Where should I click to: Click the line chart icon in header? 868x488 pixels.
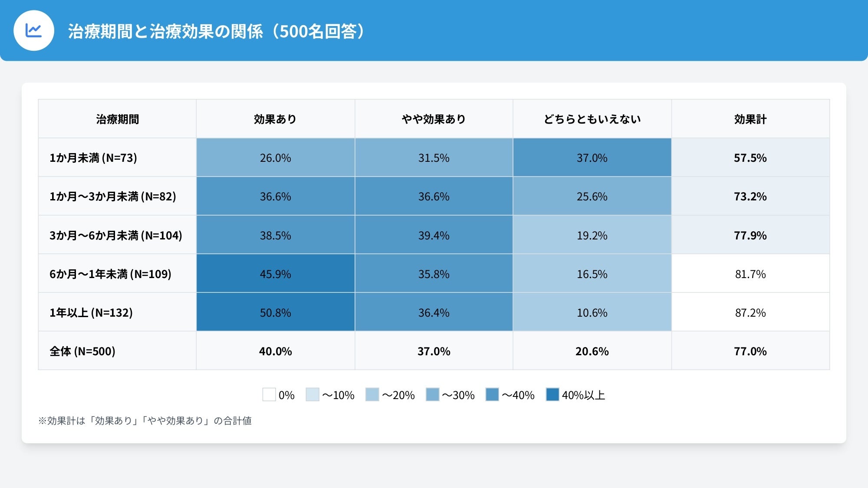pyautogui.click(x=33, y=30)
